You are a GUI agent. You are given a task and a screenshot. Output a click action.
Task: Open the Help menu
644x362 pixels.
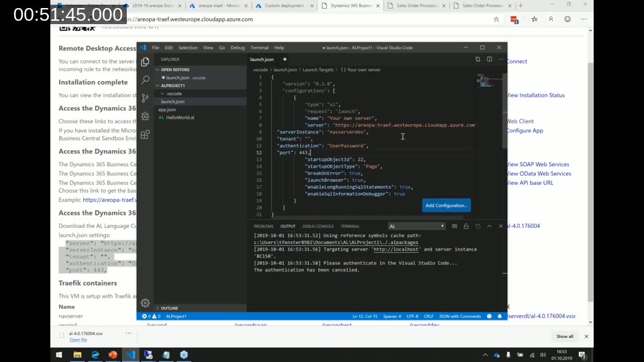[279, 48]
